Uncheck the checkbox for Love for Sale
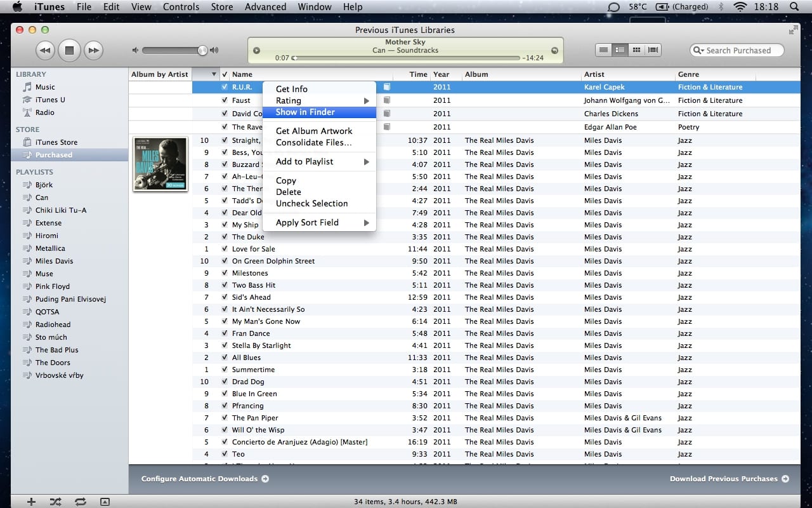 tap(225, 249)
